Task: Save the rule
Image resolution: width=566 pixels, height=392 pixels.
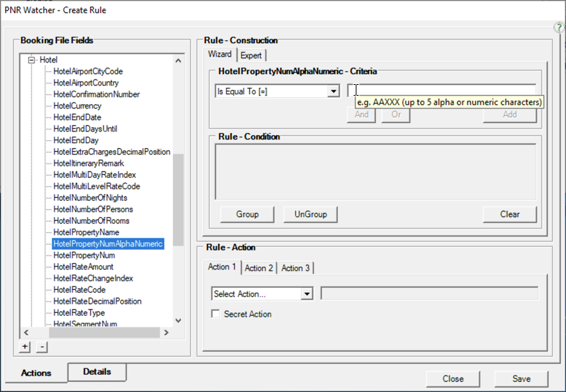Action: click(x=521, y=379)
